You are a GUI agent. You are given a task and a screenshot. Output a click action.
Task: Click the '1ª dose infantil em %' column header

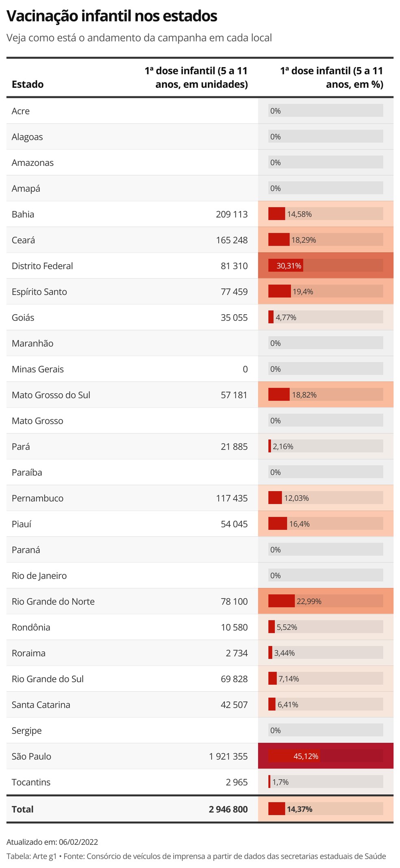(332, 77)
